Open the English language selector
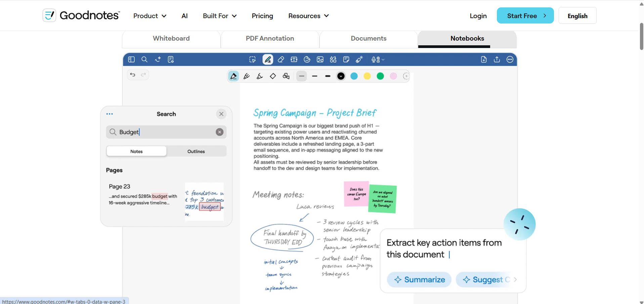Screen dimensions: 644x304 tap(577, 16)
